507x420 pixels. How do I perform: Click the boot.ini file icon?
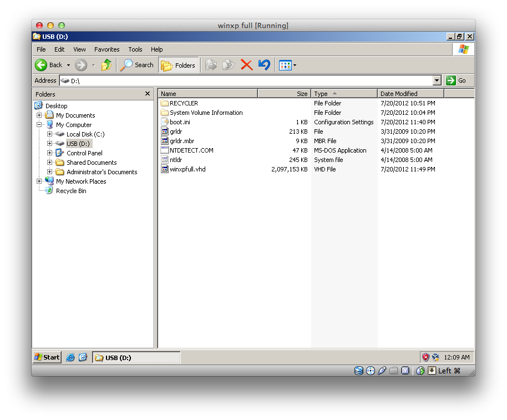165,122
